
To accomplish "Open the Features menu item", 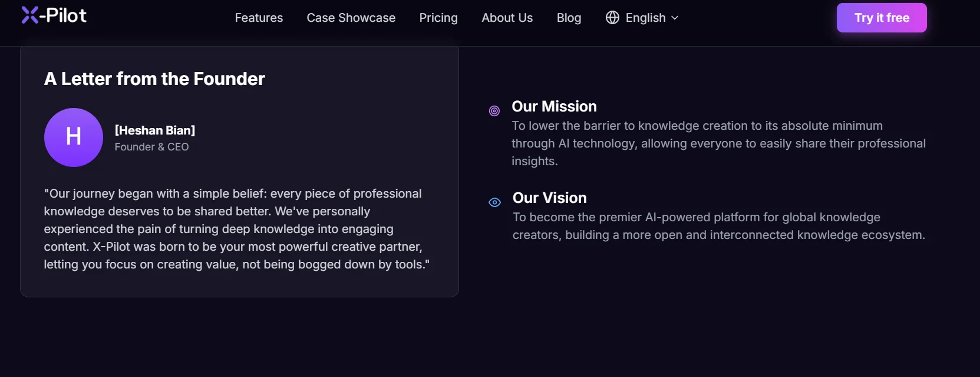I will (259, 18).
